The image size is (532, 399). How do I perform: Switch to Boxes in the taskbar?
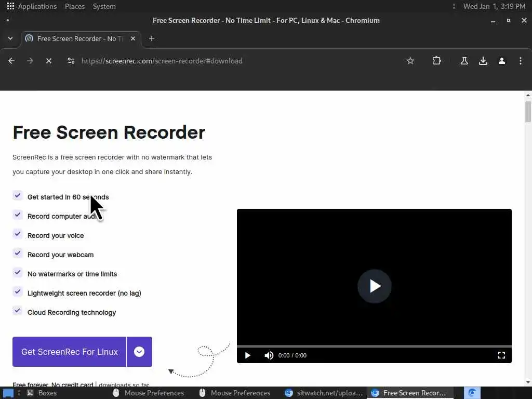click(42, 393)
